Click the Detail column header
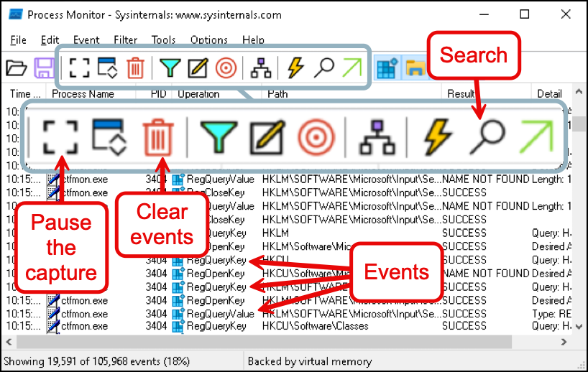This screenshot has height=372, width=588. (549, 93)
